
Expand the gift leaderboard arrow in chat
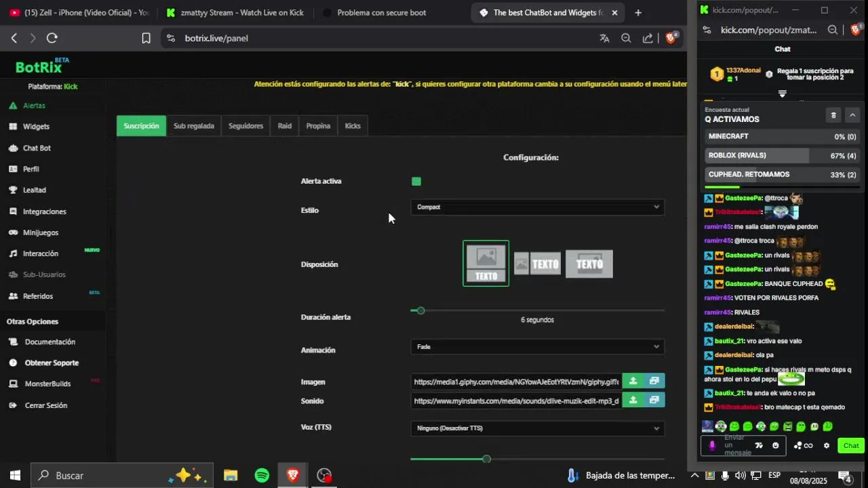pyautogui.click(x=782, y=94)
